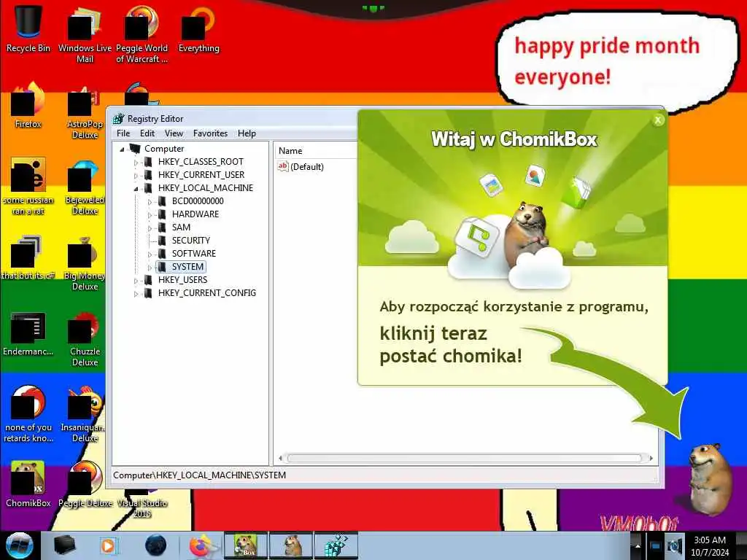Select Insaniquarium Deluxe desktop icon
This screenshot has width=747, height=560.
83,413
